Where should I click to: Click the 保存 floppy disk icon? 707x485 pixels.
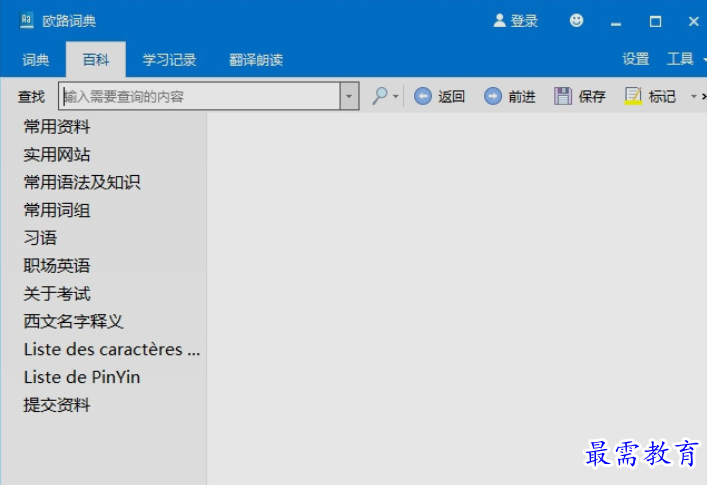[x=562, y=96]
